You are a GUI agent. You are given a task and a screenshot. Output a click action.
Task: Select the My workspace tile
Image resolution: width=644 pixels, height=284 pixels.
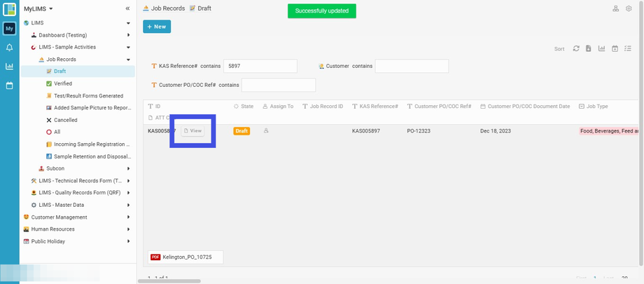[9, 28]
